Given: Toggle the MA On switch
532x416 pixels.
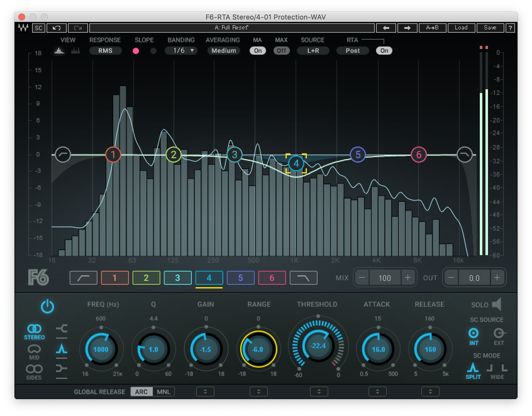Looking at the screenshot, I should (258, 51).
